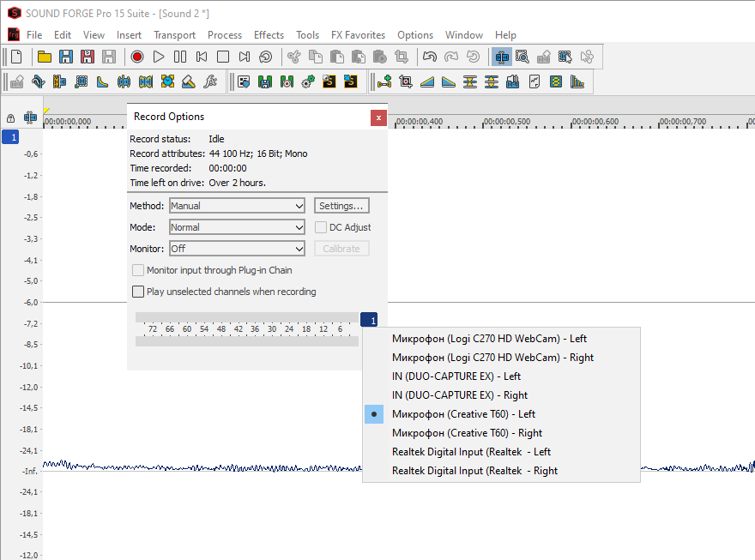Screen dimensions: 755x560
Task: Enable the DC Adjust checkbox
Action: tap(321, 227)
